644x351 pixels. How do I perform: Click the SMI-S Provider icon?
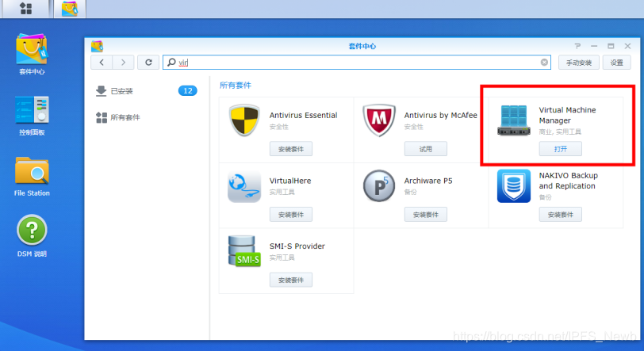point(244,251)
